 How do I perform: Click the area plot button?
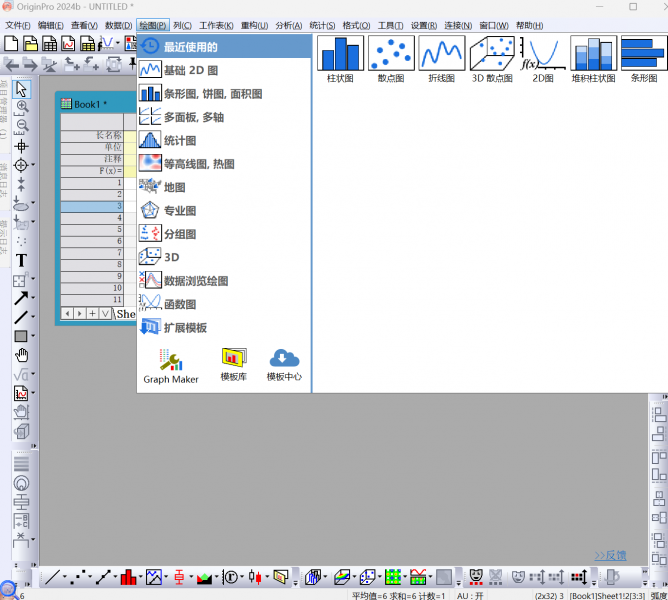(204, 577)
